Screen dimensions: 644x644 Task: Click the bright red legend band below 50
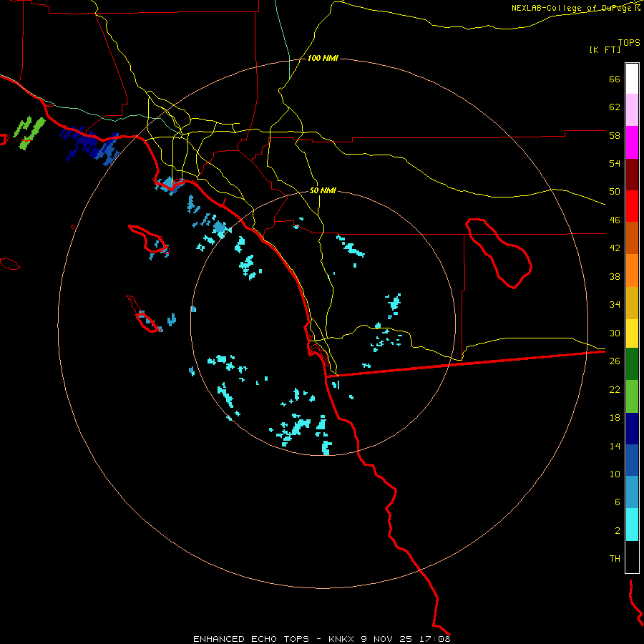pyautogui.click(x=632, y=206)
